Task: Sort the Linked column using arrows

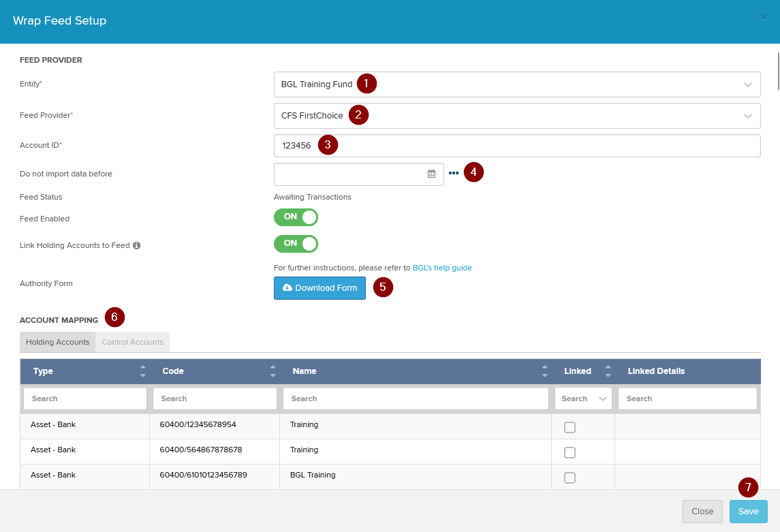Action: pyautogui.click(x=608, y=371)
